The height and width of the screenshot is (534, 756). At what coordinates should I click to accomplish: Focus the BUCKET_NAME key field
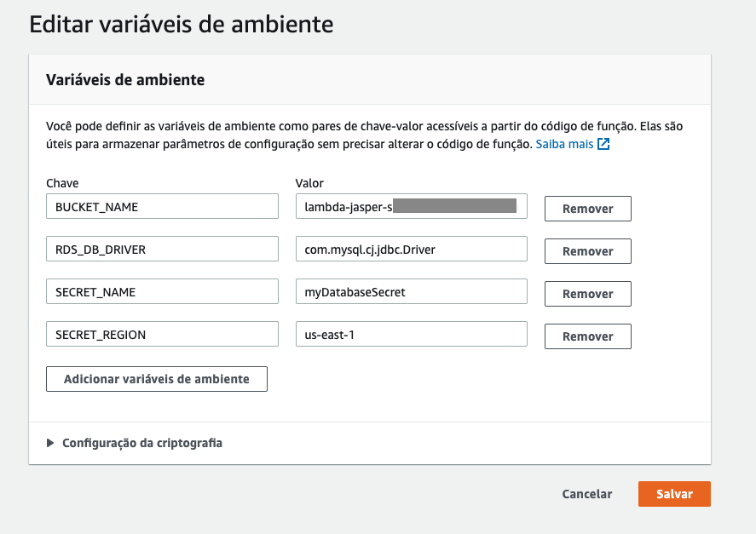tap(162, 206)
